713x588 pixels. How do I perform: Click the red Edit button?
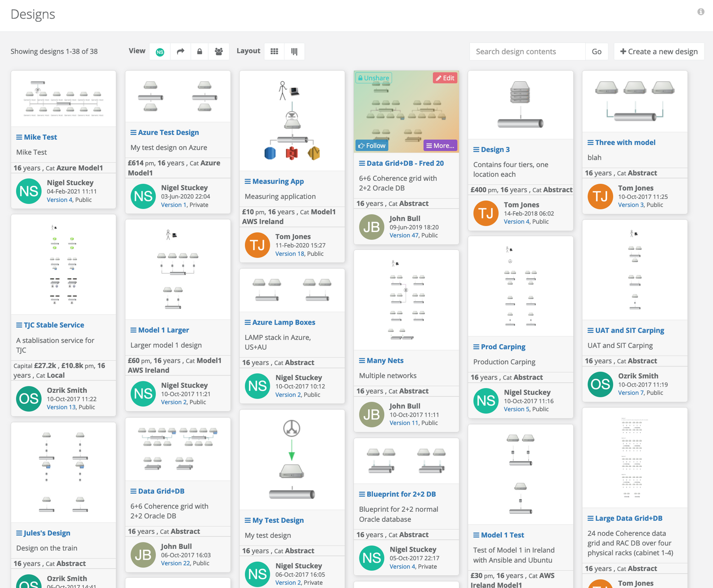tap(445, 78)
